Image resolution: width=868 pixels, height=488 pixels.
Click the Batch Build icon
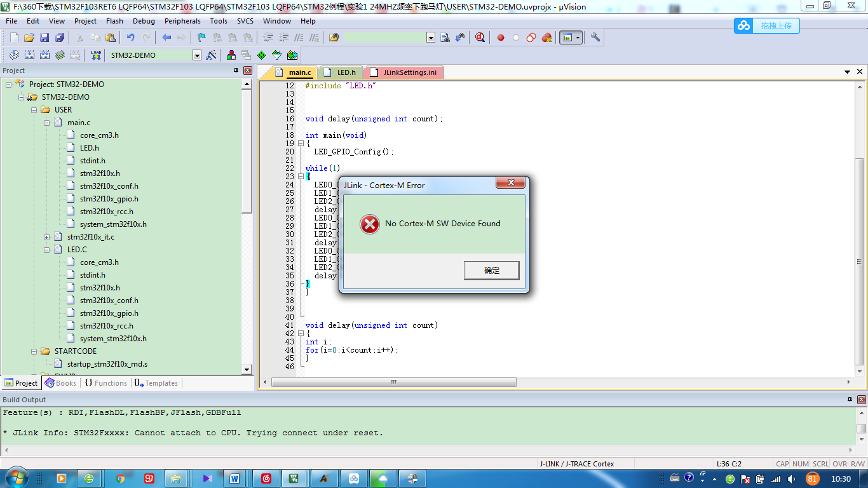click(x=60, y=55)
